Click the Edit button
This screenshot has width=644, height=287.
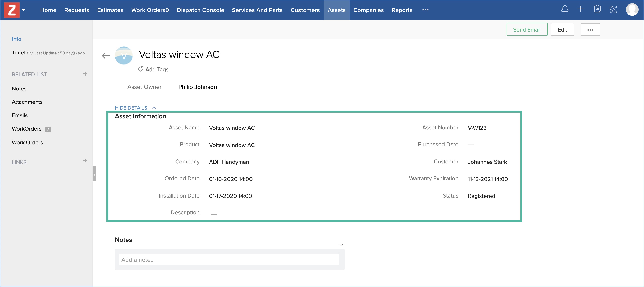pos(562,30)
